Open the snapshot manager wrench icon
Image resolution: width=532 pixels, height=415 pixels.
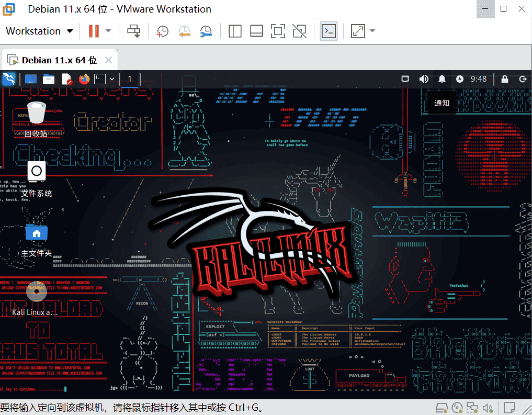(x=206, y=31)
